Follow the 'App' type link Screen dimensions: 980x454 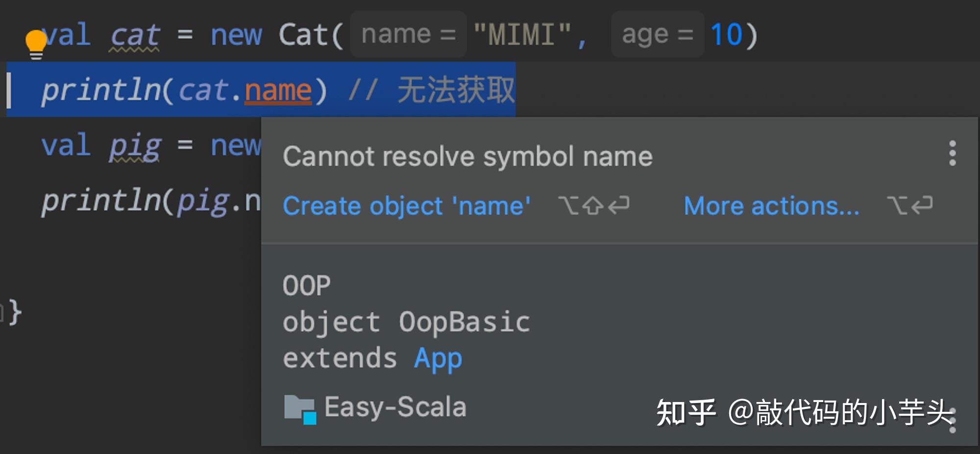click(x=438, y=358)
